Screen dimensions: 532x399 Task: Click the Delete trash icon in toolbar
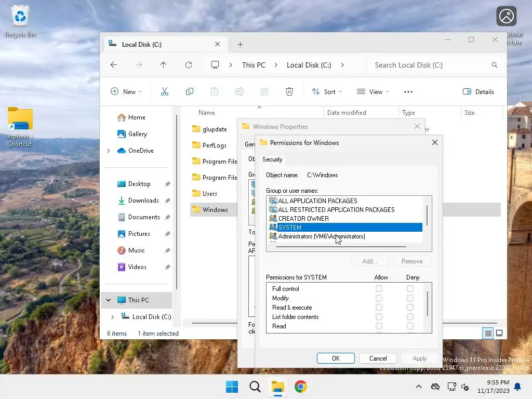point(289,91)
